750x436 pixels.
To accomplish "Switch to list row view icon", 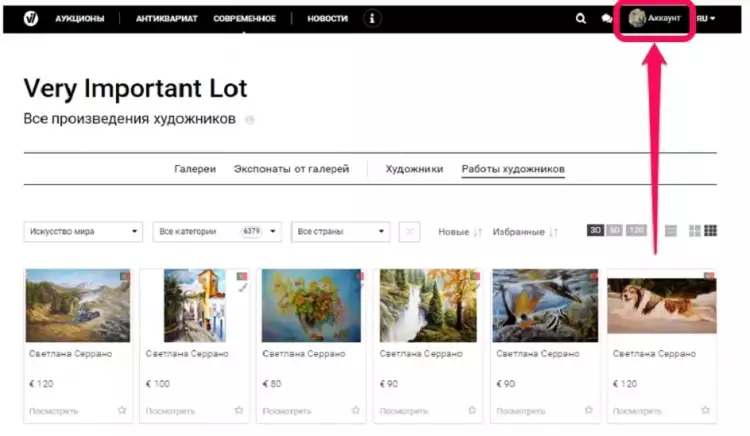I will point(671,231).
